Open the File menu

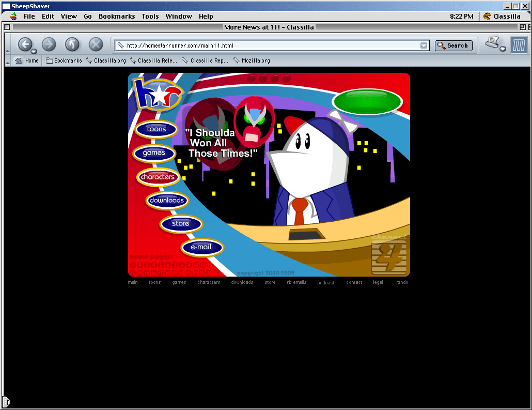(x=29, y=17)
